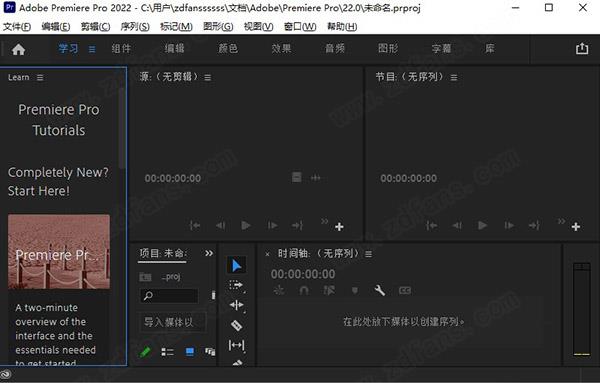
Task: Open the Premiere Pro overview tutorial thumbnail
Action: pyautogui.click(x=59, y=251)
